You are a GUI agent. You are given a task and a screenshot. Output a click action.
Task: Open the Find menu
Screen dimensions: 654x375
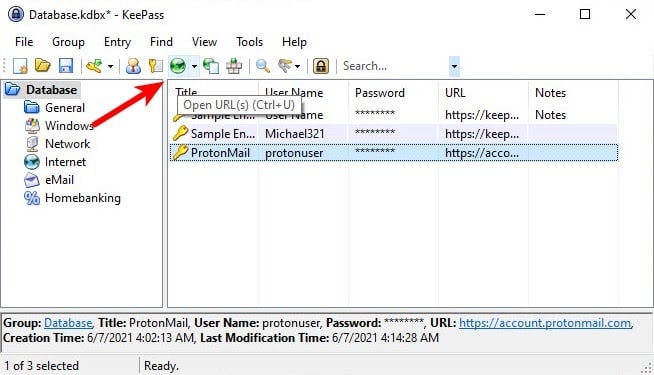[x=161, y=42]
